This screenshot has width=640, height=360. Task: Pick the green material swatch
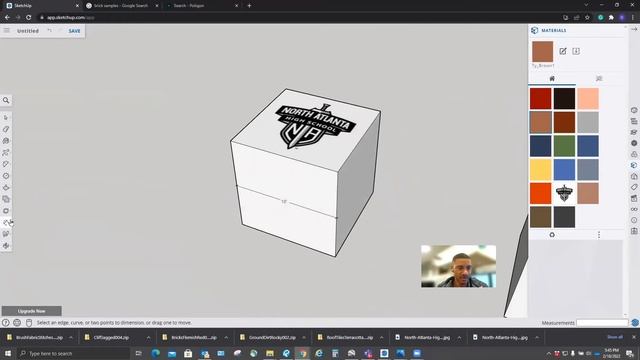pos(564,146)
